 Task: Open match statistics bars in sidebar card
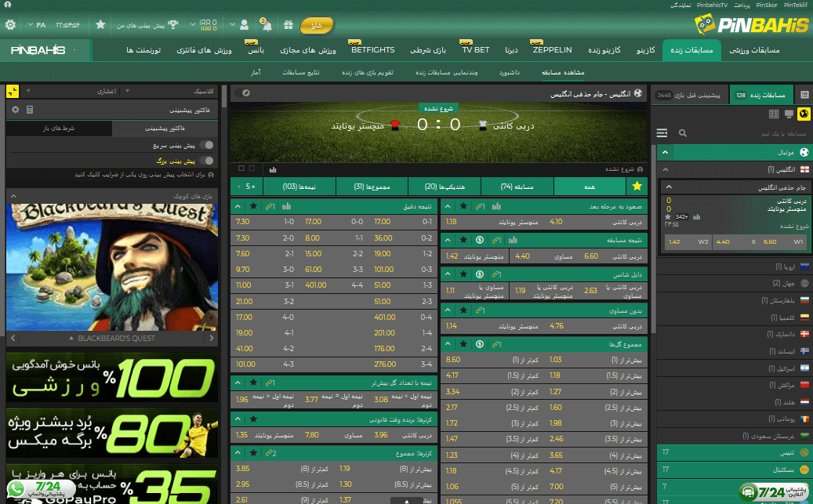pyautogui.click(x=696, y=217)
